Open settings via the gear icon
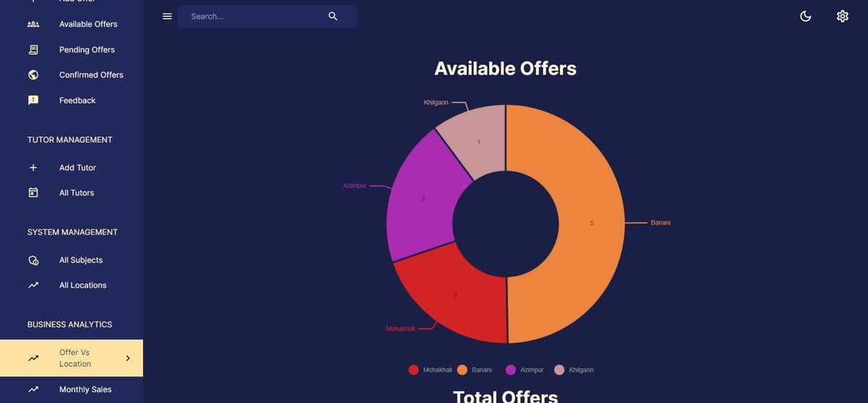The image size is (868, 403). coord(843,16)
